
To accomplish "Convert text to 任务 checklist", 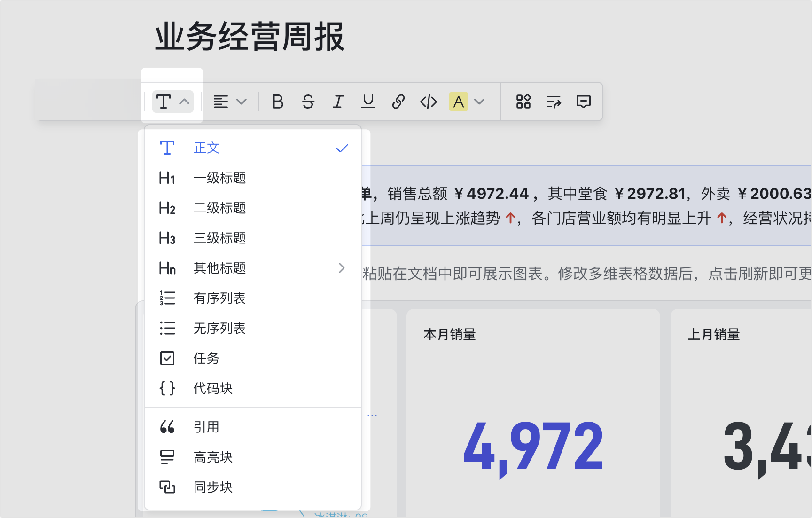I will coord(207,359).
